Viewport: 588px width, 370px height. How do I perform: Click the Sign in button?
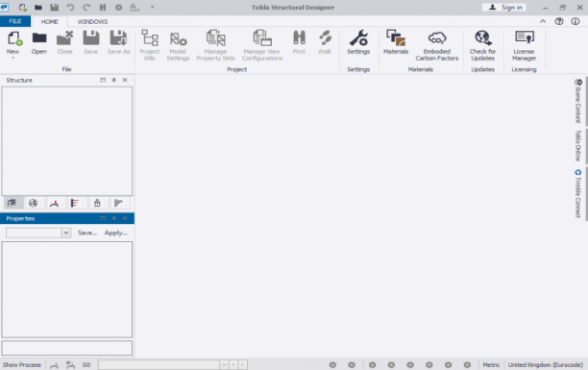[x=506, y=7]
